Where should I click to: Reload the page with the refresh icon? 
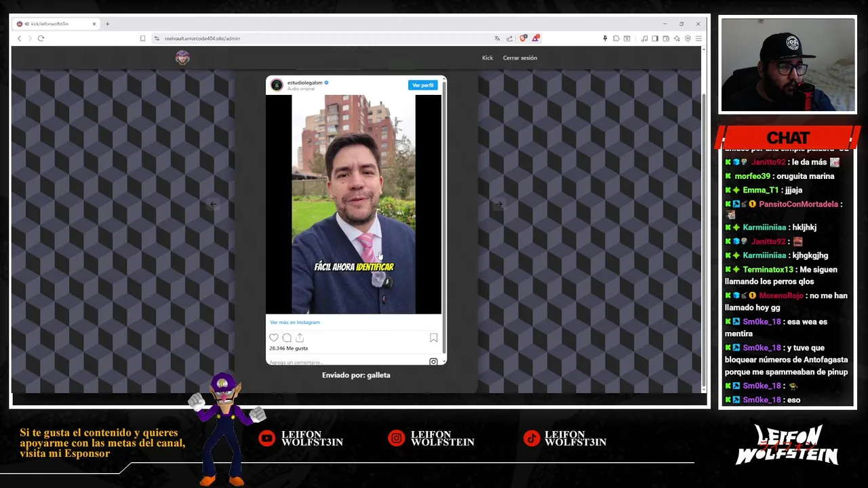click(x=41, y=39)
